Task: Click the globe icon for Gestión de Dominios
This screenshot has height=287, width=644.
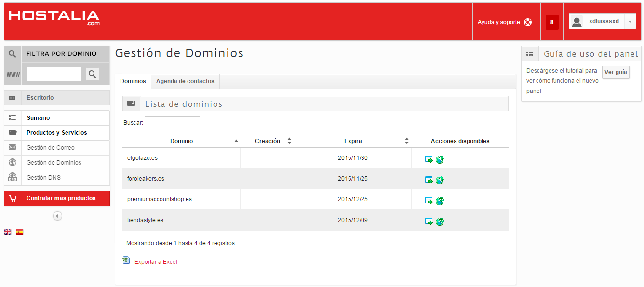Action: 13,163
